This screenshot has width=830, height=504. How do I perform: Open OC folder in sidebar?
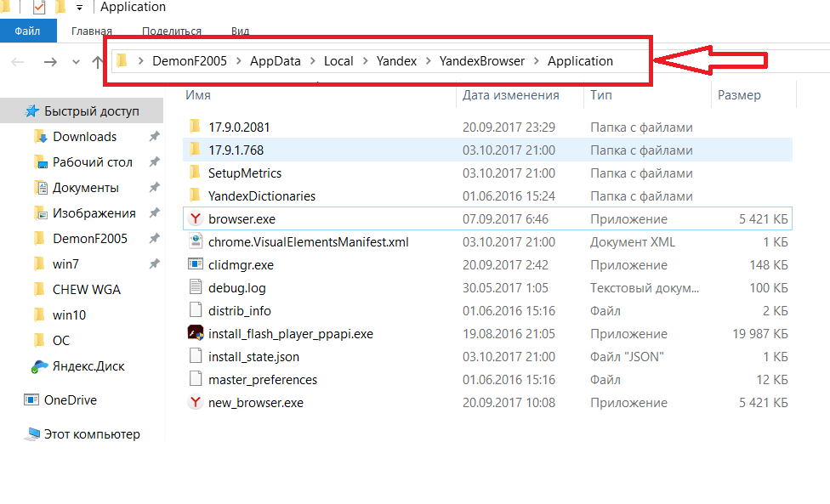61,341
